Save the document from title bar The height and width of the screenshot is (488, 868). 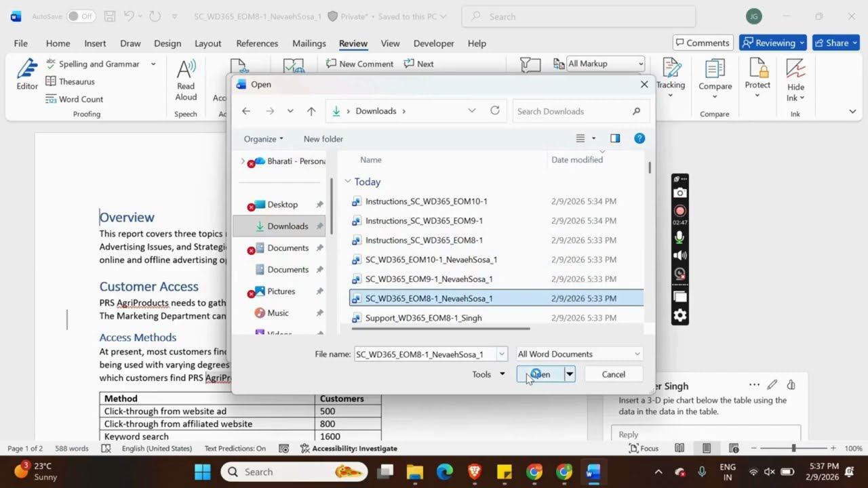coord(111,16)
